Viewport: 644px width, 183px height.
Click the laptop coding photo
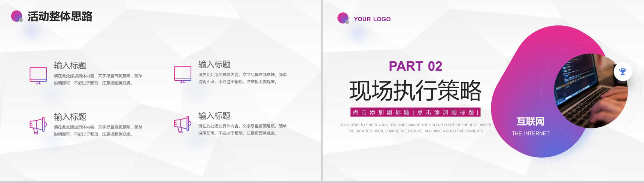[x=591, y=91]
